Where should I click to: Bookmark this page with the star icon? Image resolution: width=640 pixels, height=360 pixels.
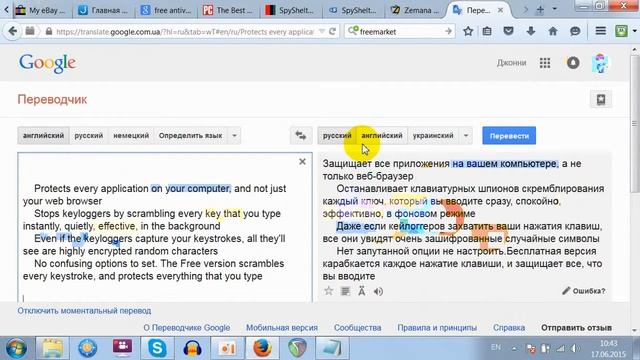(x=468, y=31)
